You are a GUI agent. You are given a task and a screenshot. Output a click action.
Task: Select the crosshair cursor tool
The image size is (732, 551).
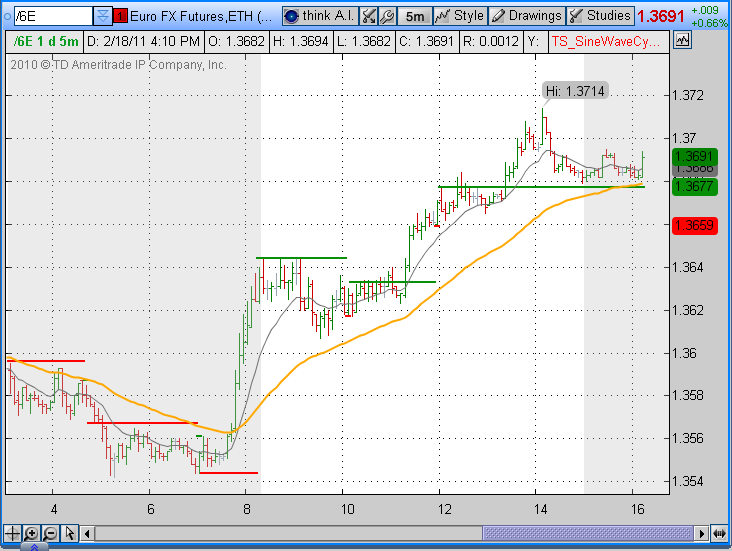coord(13,533)
